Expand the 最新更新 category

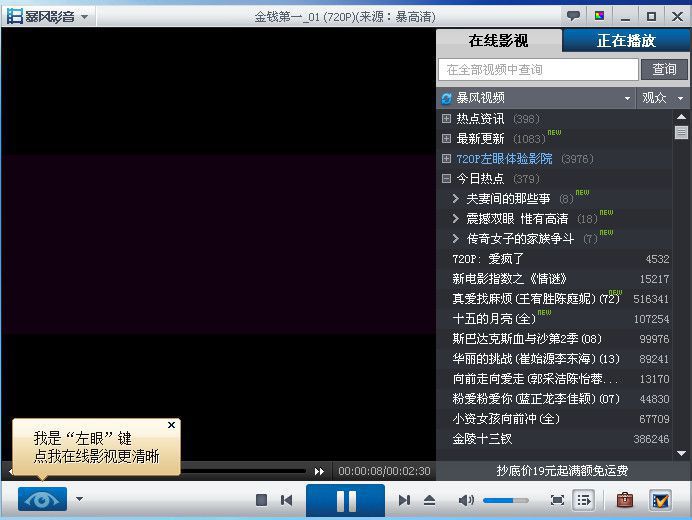446,139
